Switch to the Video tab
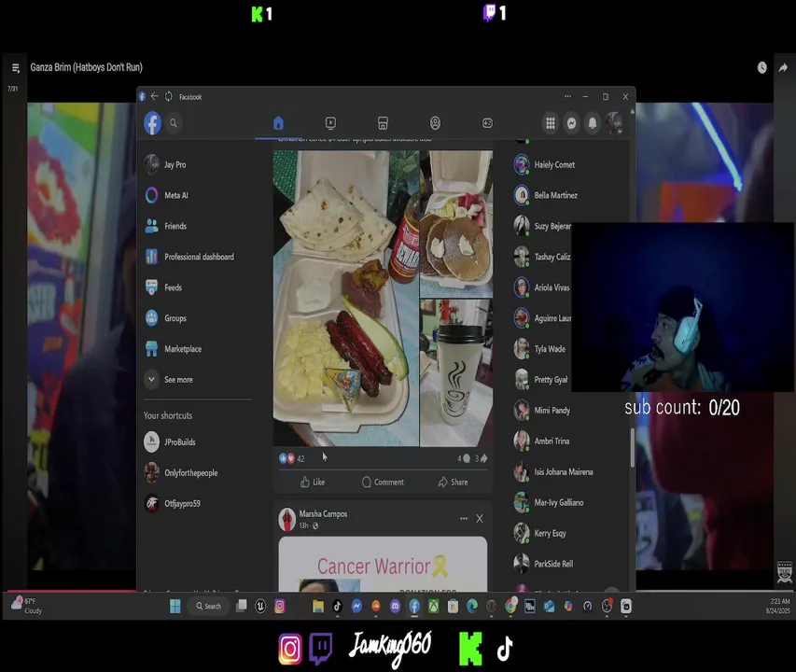The image size is (796, 672). tap(330, 123)
